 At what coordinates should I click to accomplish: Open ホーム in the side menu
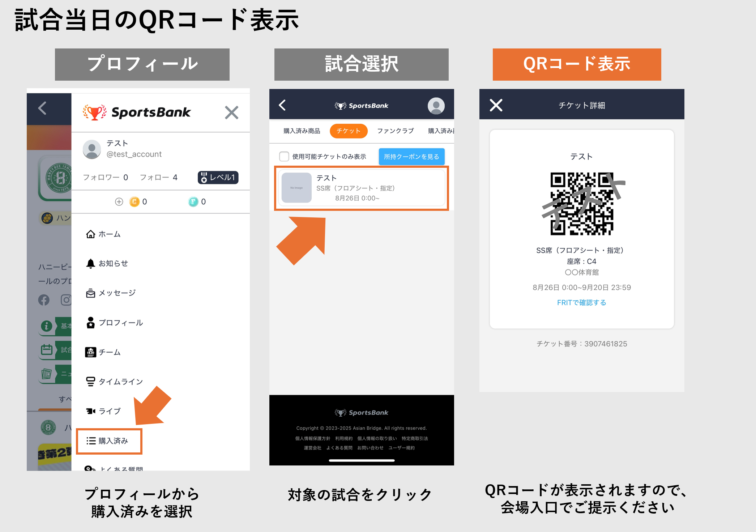tap(103, 234)
